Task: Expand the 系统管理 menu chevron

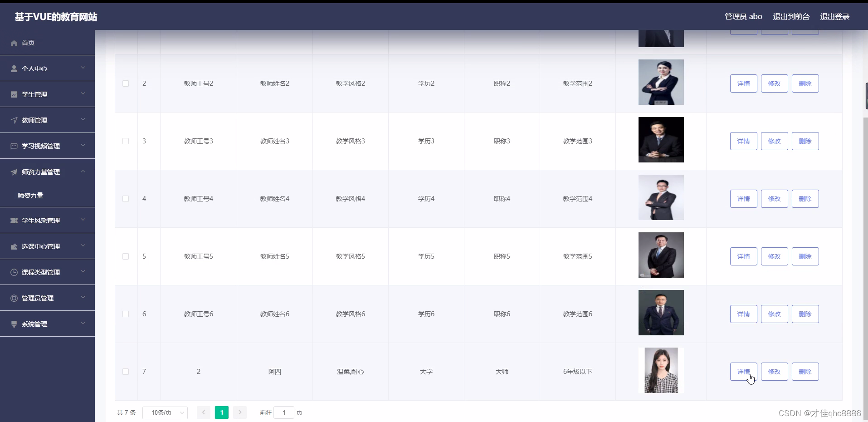Action: click(83, 324)
